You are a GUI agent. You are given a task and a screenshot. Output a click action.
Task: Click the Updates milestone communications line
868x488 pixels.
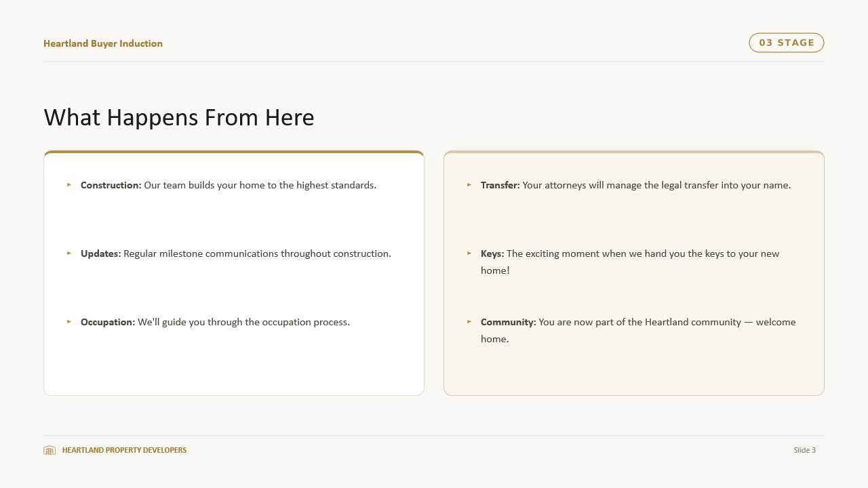236,253
